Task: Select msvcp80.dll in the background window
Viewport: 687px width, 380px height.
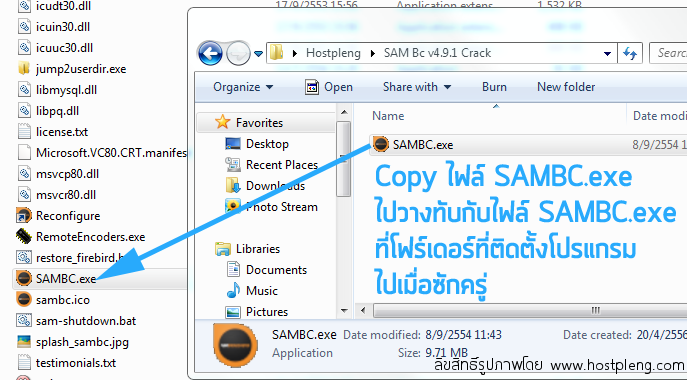Action: click(67, 174)
